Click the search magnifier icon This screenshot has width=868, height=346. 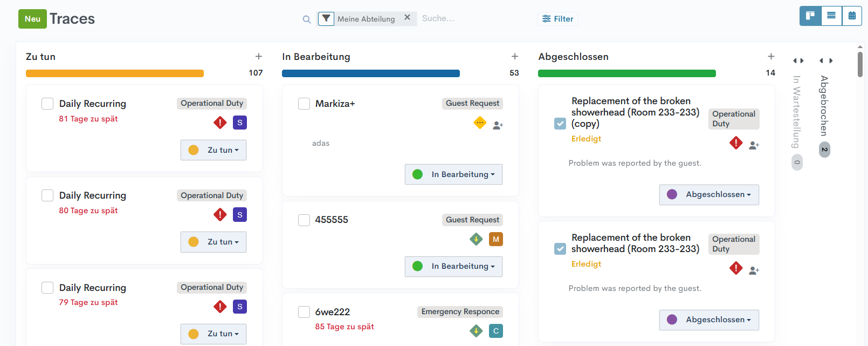coord(307,19)
